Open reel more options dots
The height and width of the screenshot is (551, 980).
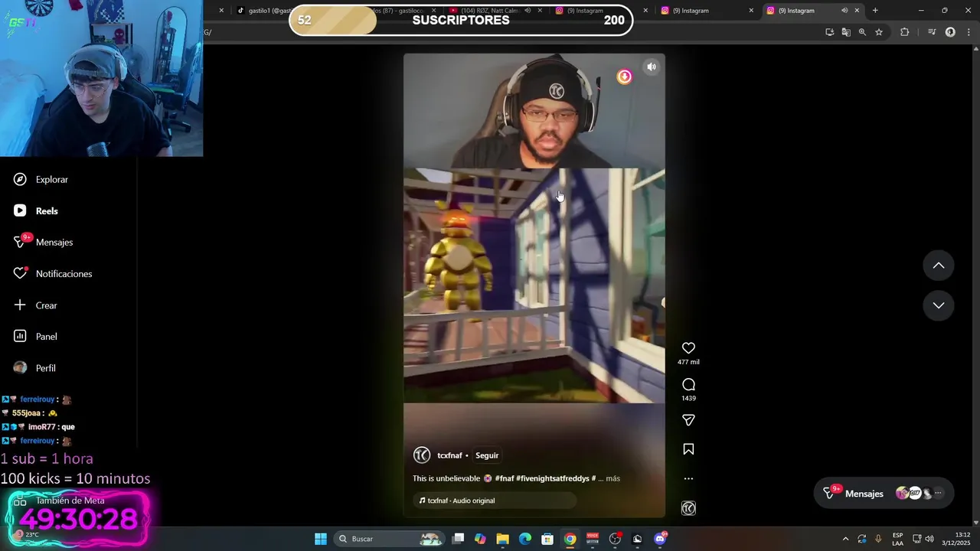coord(688,478)
